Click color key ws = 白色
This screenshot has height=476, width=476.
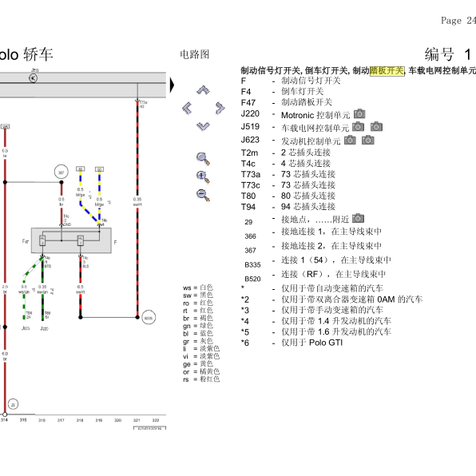click(x=198, y=288)
